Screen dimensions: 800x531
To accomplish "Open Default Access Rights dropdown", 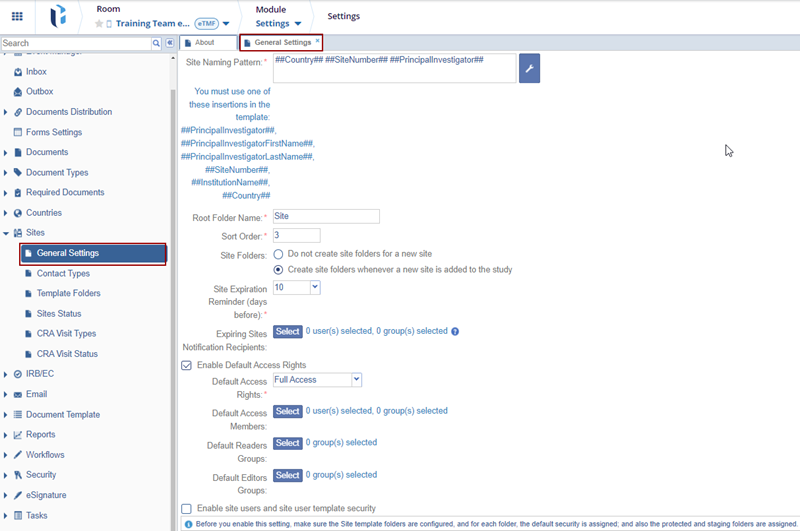I will (x=356, y=380).
